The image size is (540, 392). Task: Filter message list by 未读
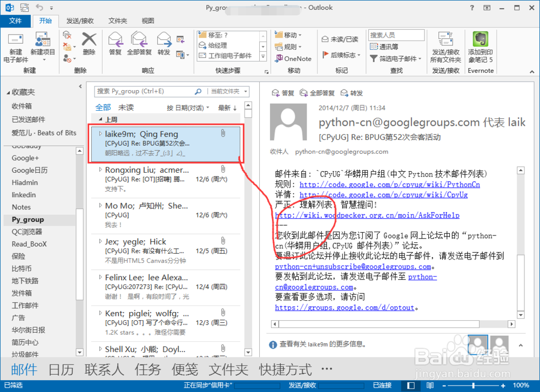click(126, 107)
